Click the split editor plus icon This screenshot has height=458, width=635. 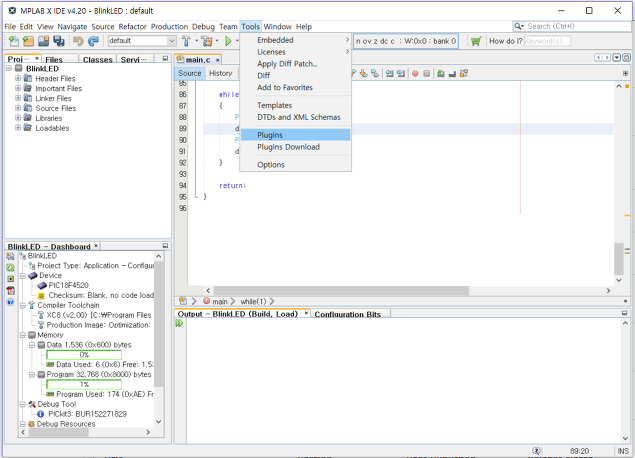point(626,73)
